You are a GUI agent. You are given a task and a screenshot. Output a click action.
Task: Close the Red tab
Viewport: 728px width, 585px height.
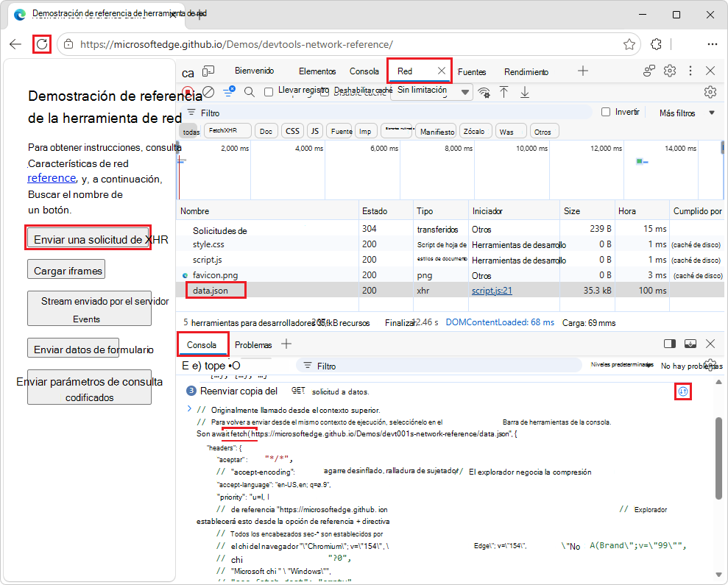coord(442,71)
